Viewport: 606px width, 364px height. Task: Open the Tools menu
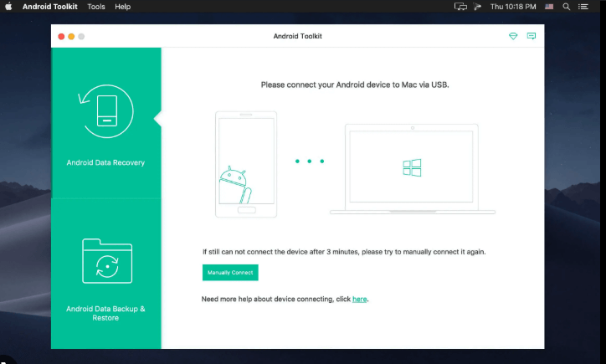click(96, 7)
